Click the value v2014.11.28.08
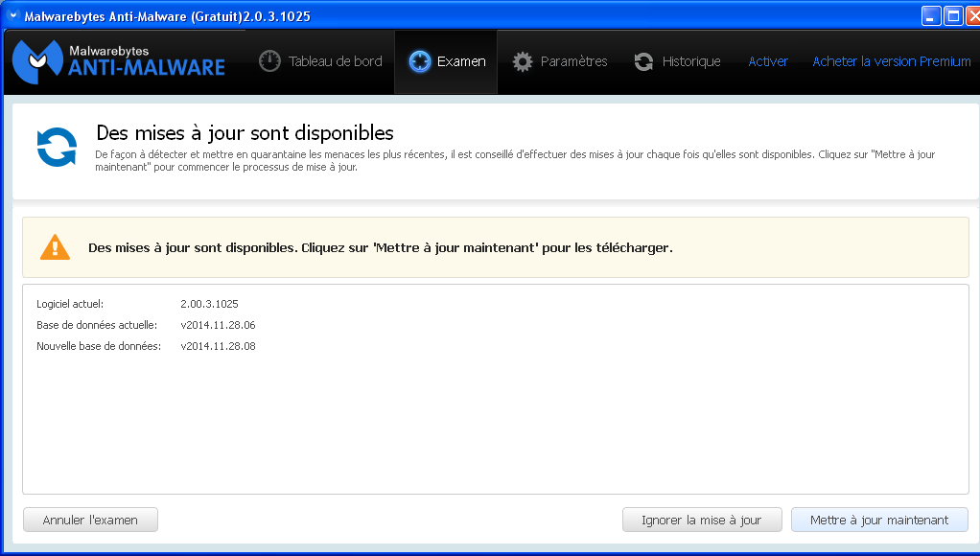 218,346
